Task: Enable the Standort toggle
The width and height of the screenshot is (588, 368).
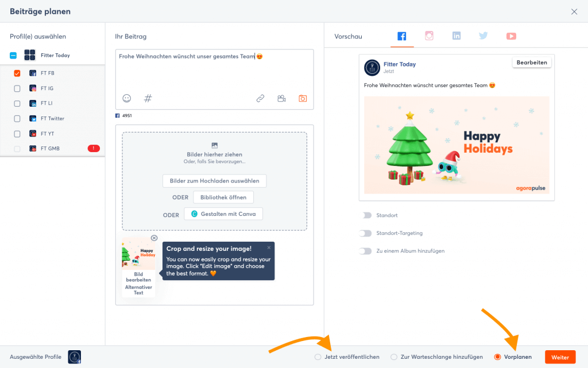Action: click(366, 215)
